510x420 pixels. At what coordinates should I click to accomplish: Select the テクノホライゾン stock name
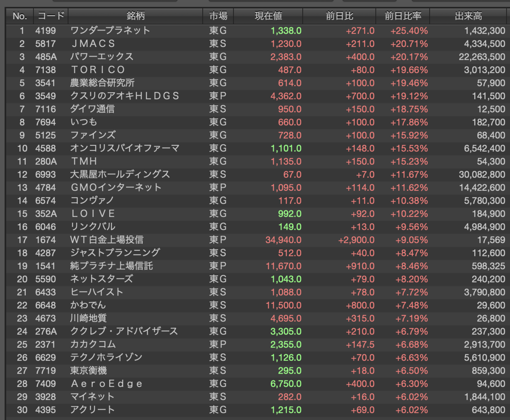(x=106, y=358)
